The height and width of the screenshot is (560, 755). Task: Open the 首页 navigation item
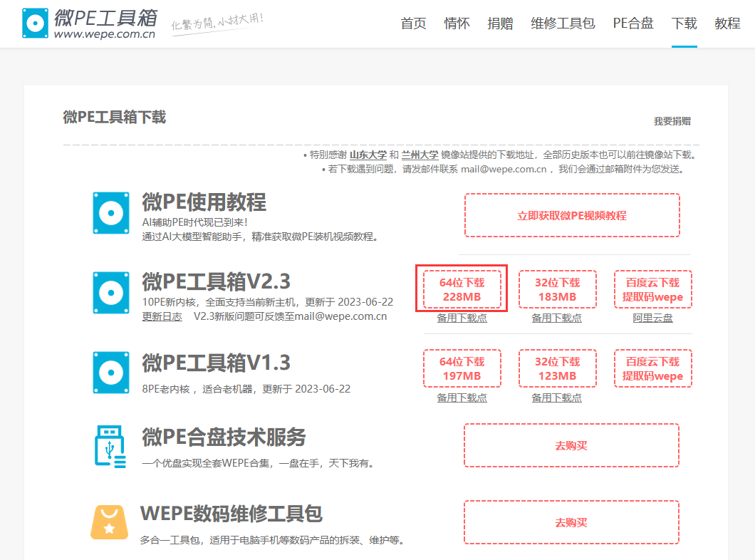pos(413,23)
